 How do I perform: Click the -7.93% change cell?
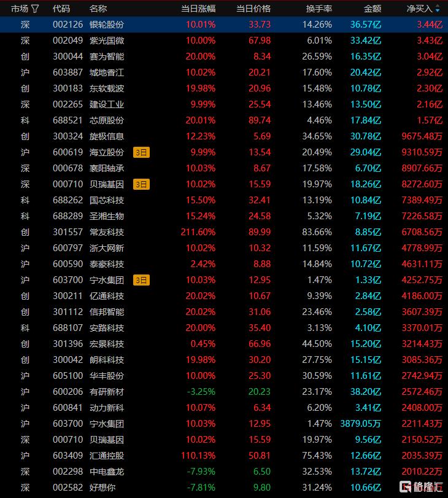point(201,472)
